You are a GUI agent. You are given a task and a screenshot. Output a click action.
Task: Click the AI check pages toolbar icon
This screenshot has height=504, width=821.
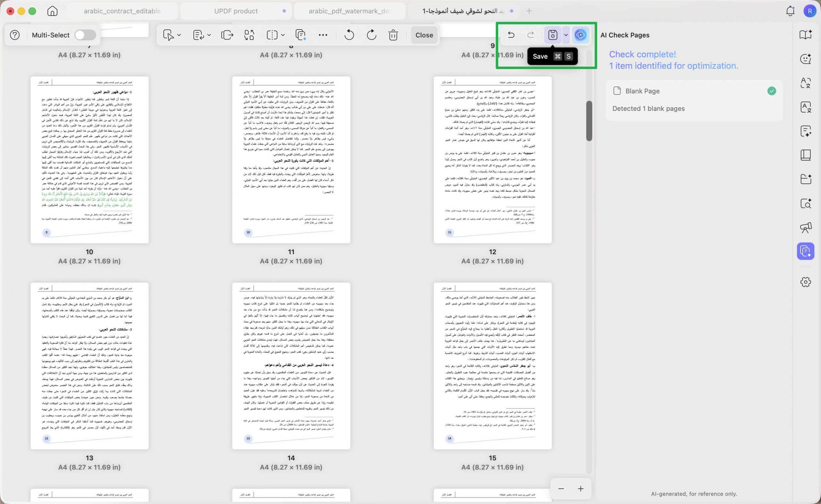point(300,35)
